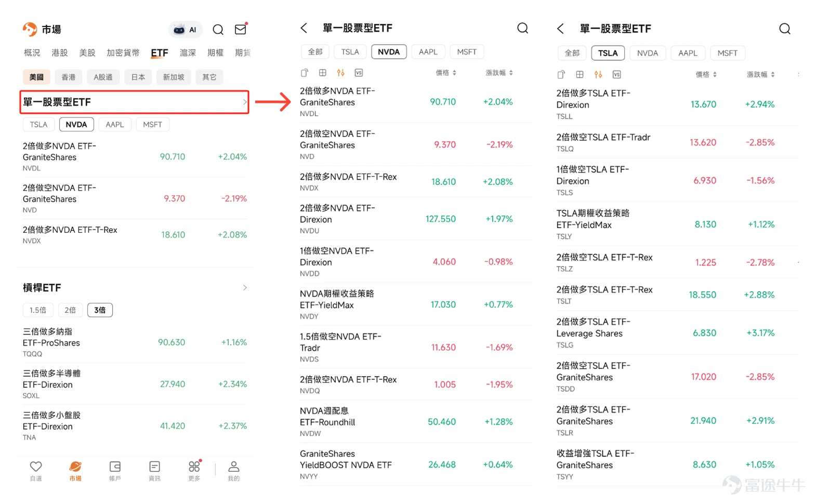Switch to the 港股 tab
The image size is (816, 504).
pyautogui.click(x=60, y=52)
